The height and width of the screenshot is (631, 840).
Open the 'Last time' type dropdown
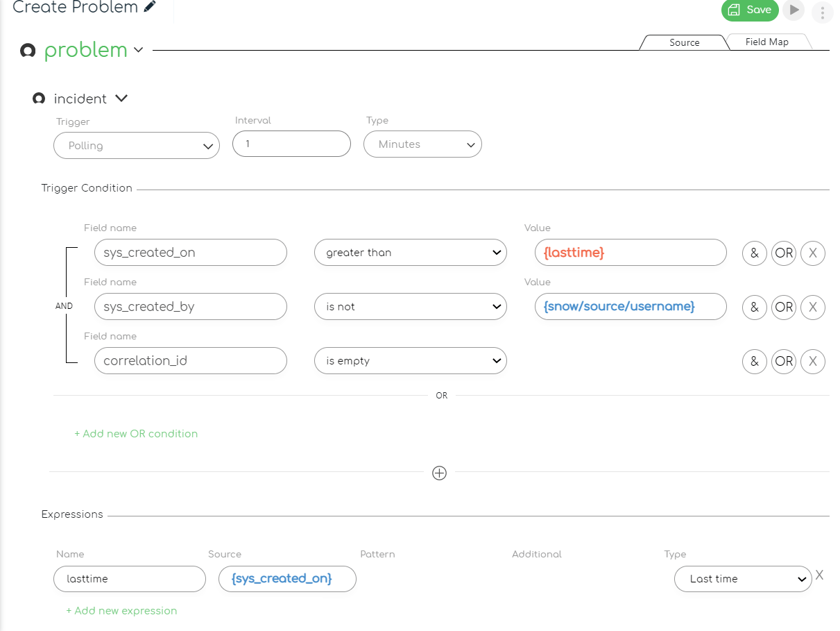tap(743, 579)
